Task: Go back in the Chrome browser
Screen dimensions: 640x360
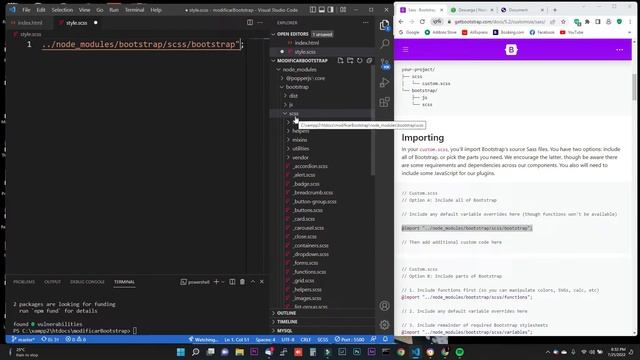Action: pos(401,22)
